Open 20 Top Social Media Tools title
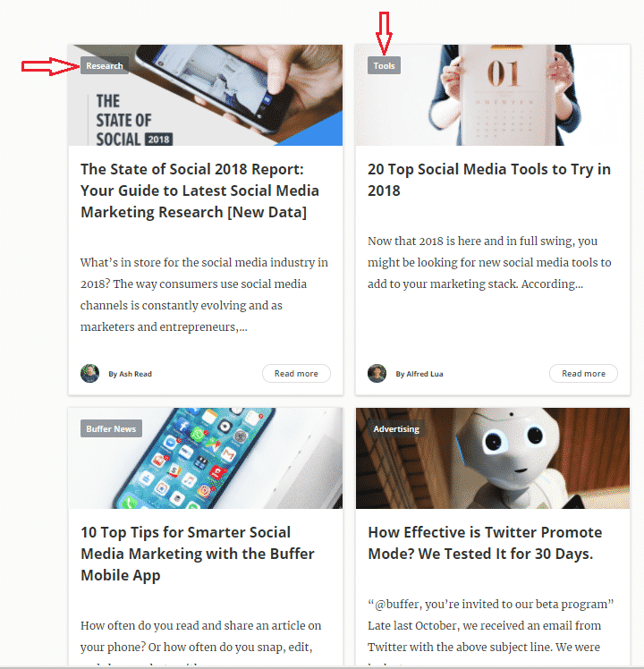Screen dimensions: 644x669 489,180
